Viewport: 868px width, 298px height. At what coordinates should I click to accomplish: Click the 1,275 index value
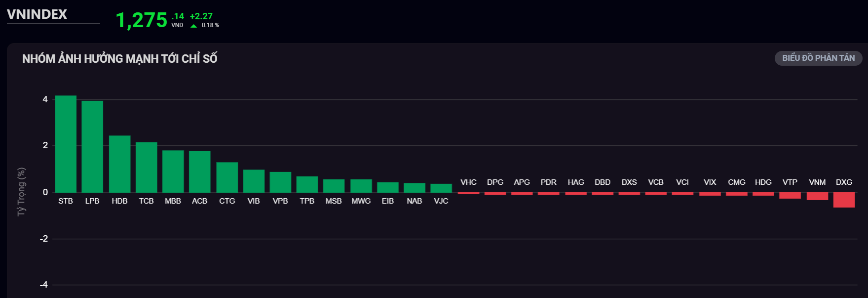pos(142,20)
